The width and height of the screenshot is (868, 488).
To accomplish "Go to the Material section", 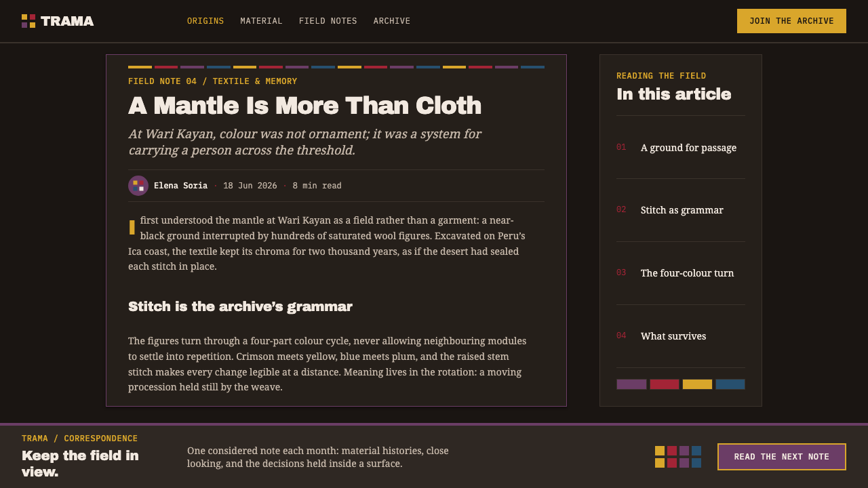I will point(261,21).
